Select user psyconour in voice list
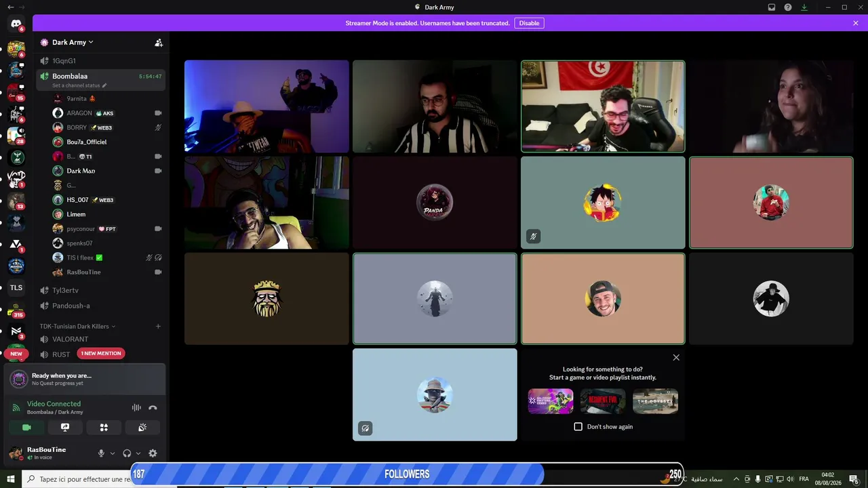This screenshot has width=868, height=488. (x=107, y=229)
